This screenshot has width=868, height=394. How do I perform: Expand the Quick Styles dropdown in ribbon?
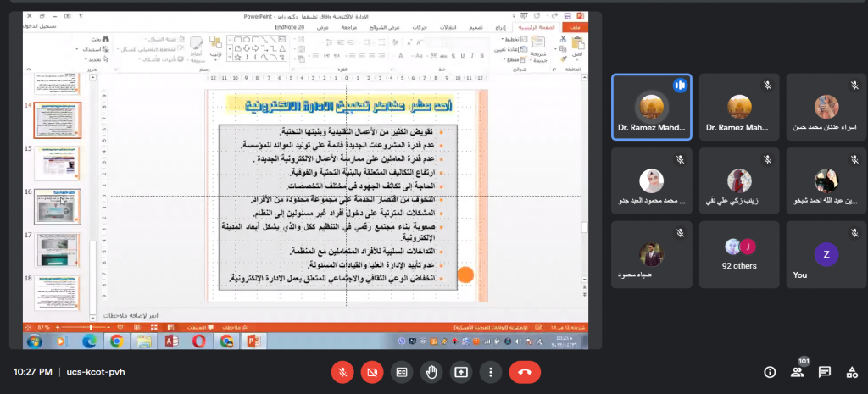click(x=197, y=53)
